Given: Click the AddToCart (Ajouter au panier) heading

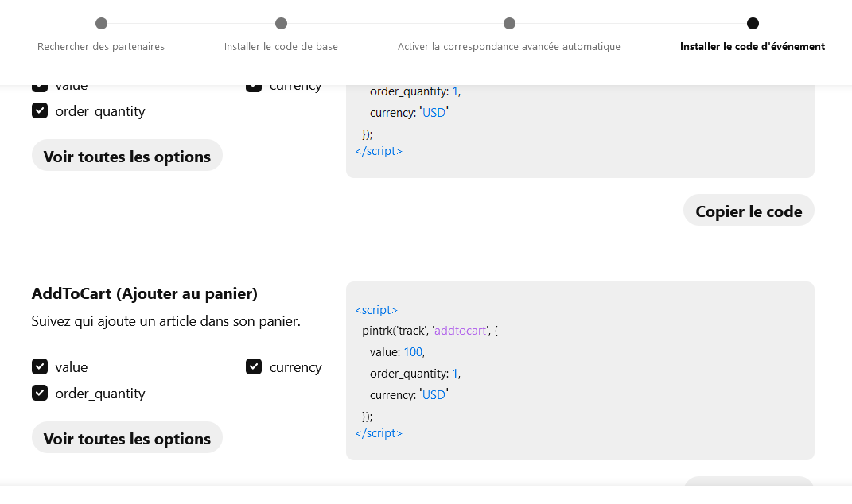Looking at the screenshot, I should [x=145, y=293].
